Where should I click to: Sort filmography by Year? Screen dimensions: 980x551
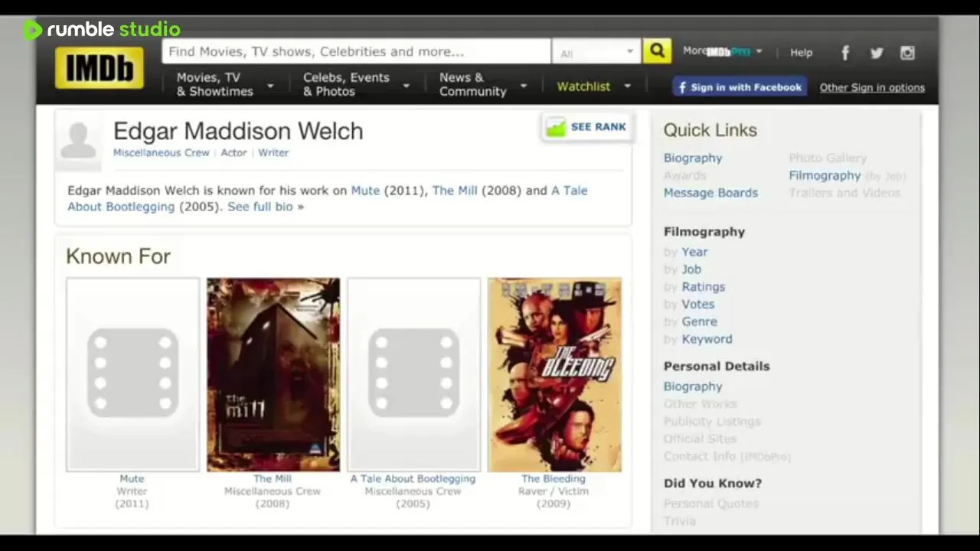694,252
